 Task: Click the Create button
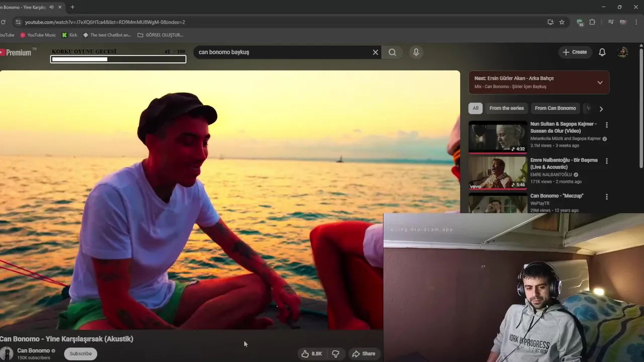point(575,52)
